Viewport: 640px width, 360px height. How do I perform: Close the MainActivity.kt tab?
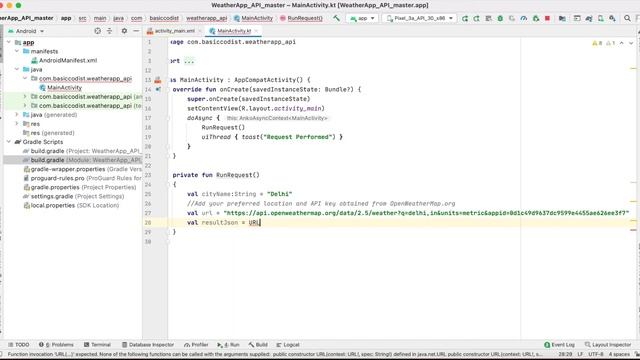click(x=256, y=31)
